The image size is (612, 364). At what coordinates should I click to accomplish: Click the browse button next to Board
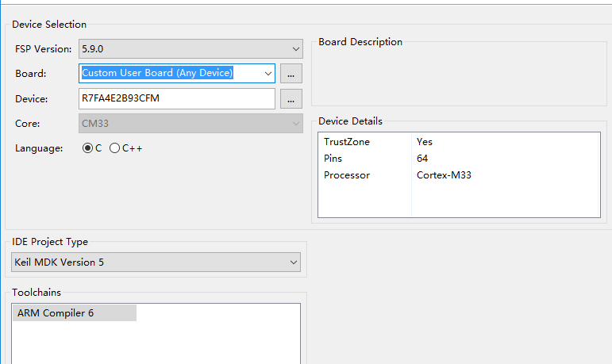291,74
